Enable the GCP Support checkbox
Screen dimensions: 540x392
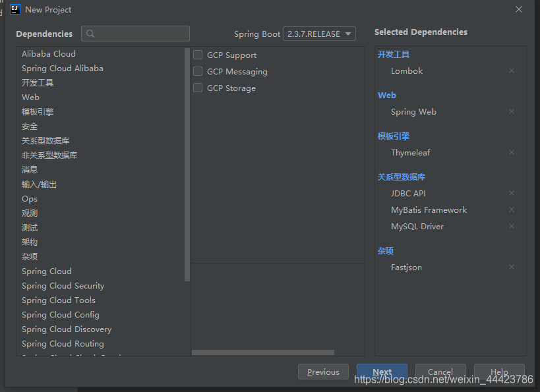[x=198, y=55]
